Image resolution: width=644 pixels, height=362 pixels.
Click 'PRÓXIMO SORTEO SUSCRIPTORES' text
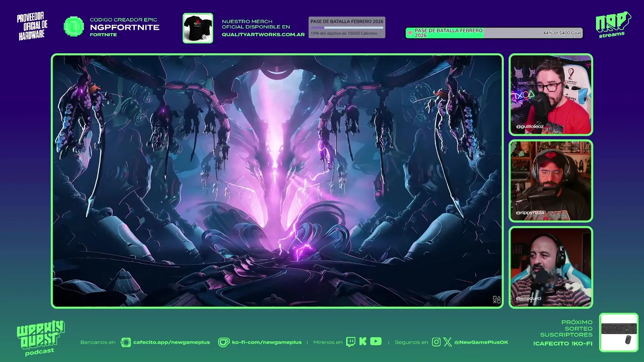(x=567, y=328)
